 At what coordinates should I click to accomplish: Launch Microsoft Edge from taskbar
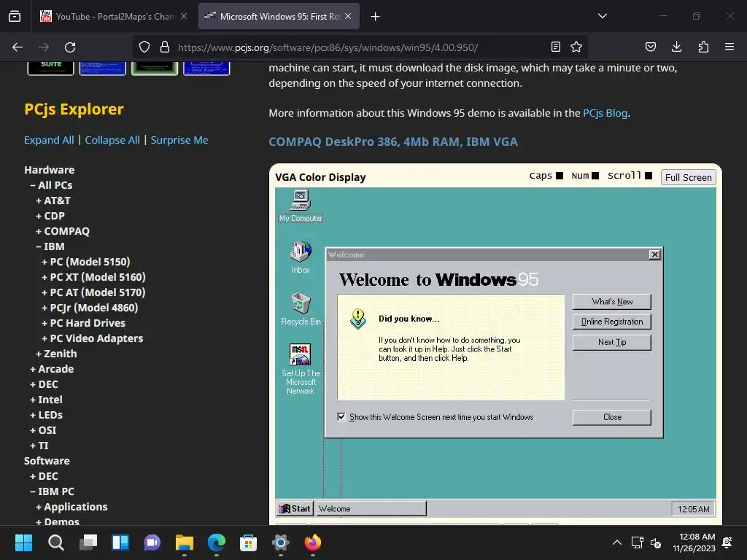click(x=216, y=542)
